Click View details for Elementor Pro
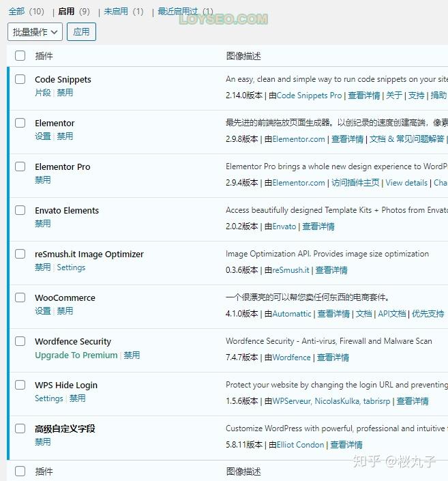This screenshot has height=481, width=448. click(406, 183)
